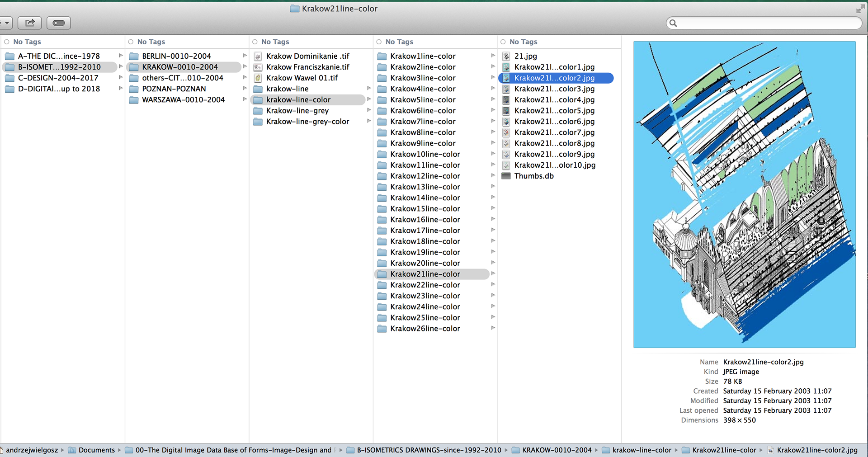Select Krakow21l...color1.jpg in the file list

click(x=556, y=67)
